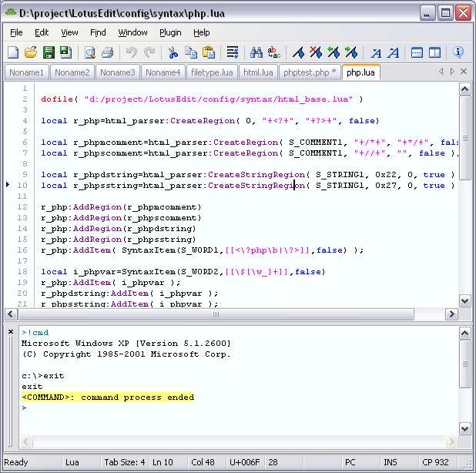The image size is (476, 473).
Task: Toggle word wrap icon in toolbar
Action: click(x=233, y=52)
